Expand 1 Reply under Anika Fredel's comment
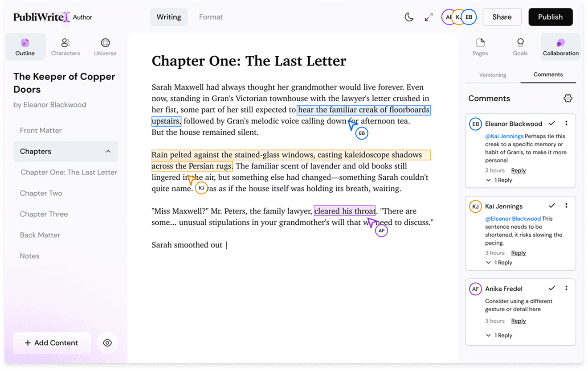 (x=499, y=335)
